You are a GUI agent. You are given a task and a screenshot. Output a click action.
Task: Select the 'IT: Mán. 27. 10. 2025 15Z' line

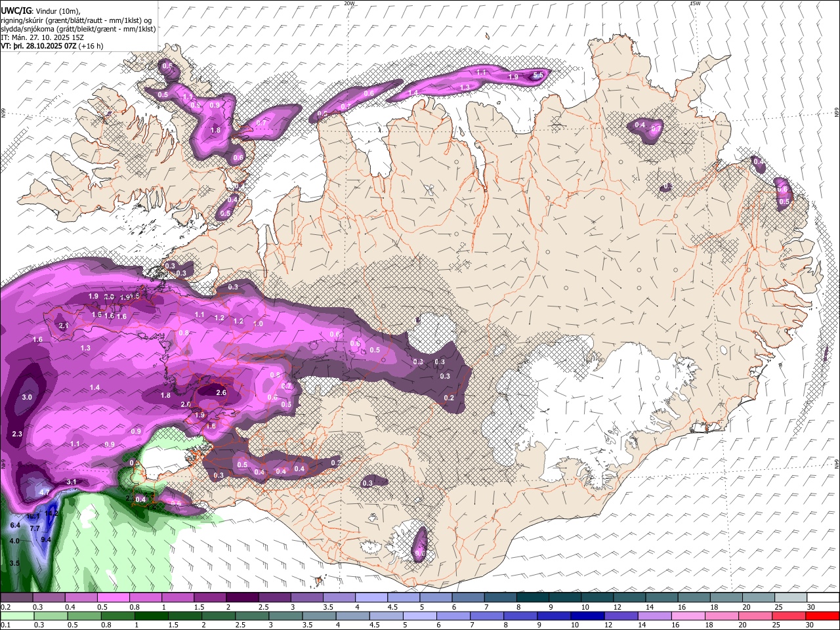click(x=43, y=37)
